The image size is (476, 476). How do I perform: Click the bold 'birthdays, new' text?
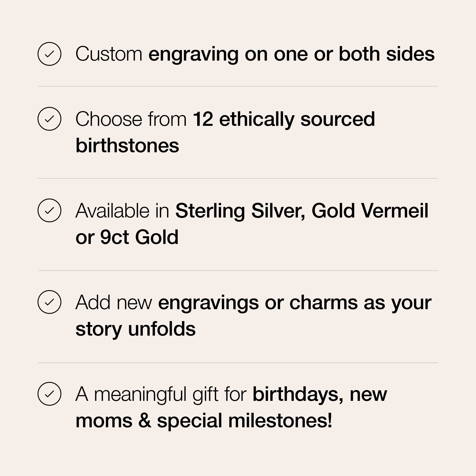[320, 394]
